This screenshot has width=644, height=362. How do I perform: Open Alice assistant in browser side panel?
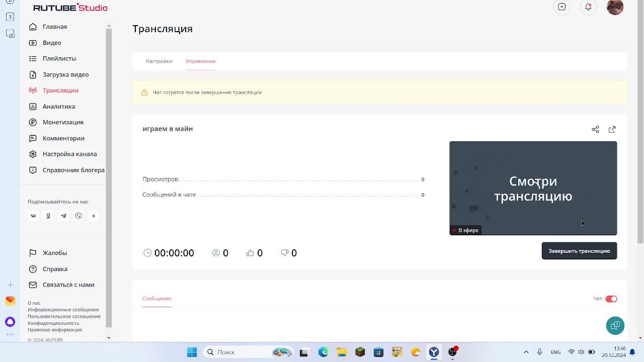[10, 322]
